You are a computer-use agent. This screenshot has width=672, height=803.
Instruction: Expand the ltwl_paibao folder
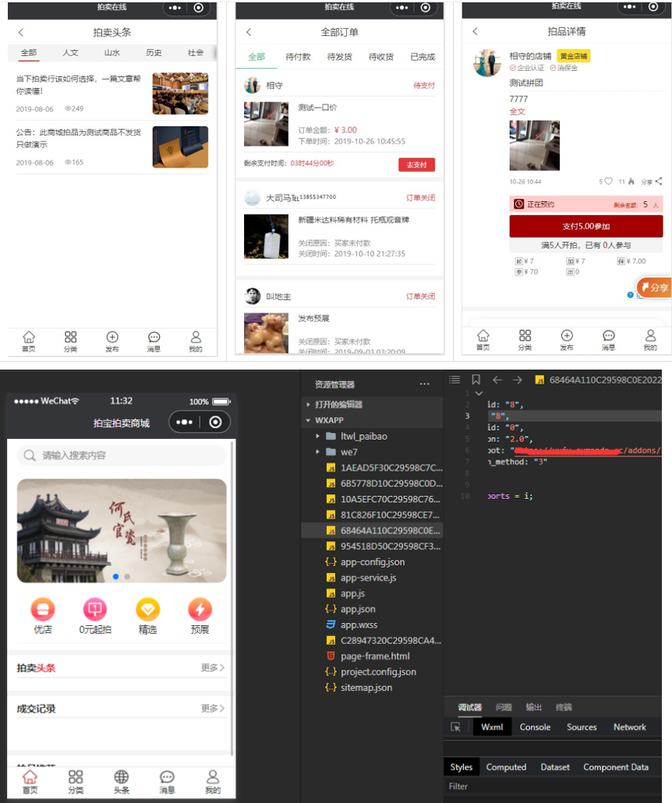coord(318,436)
